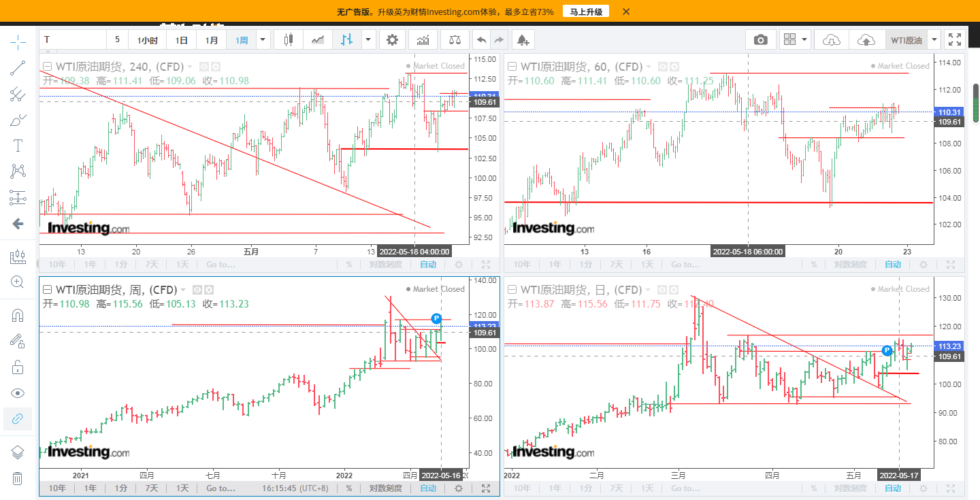Toggle hide all drawings eye icon
This screenshot has width=980, height=500.
[18, 393]
